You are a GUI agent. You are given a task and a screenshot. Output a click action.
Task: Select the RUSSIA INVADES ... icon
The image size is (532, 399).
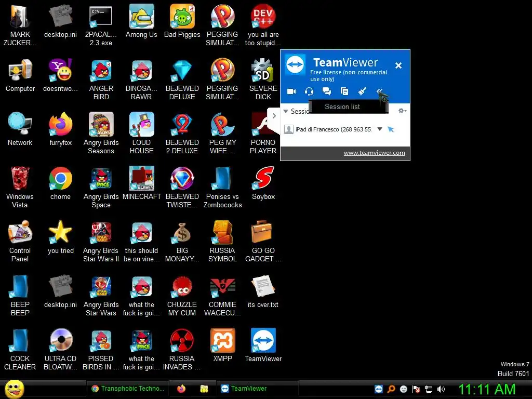click(x=182, y=349)
